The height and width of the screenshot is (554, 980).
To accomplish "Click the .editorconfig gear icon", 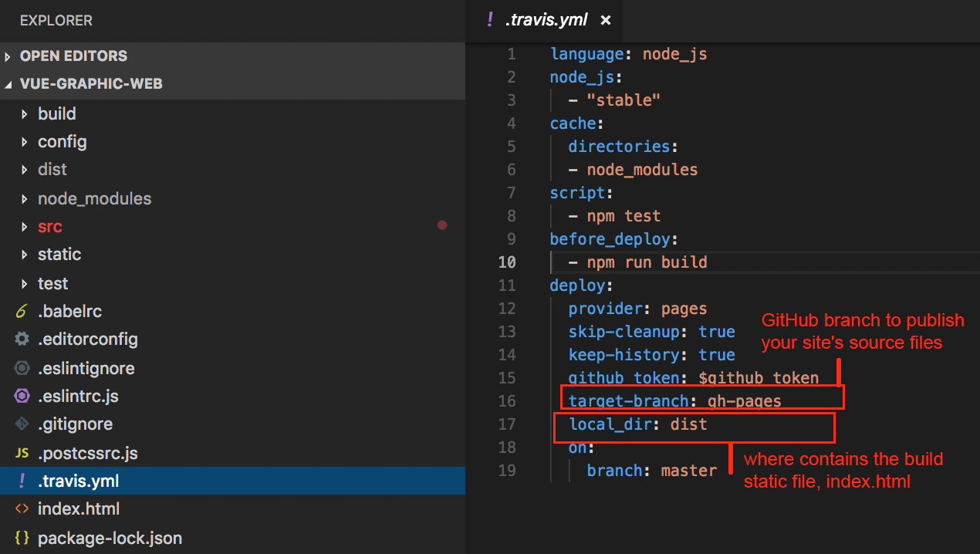I will point(22,339).
